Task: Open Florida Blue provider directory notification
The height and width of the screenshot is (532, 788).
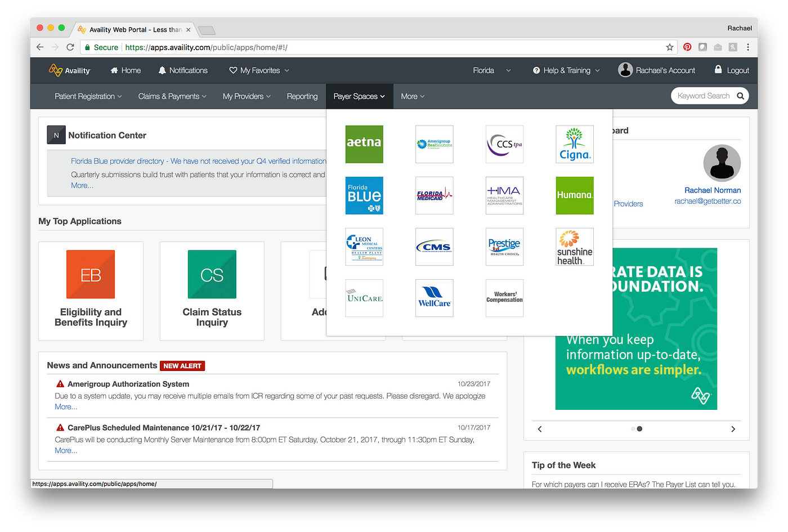Action: tap(198, 161)
